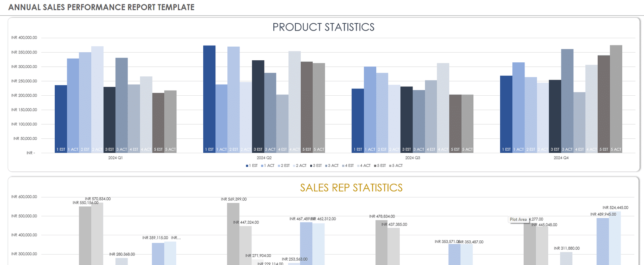Select the 4 EST legend entry
Screen dimensions: 644x265
point(349,166)
